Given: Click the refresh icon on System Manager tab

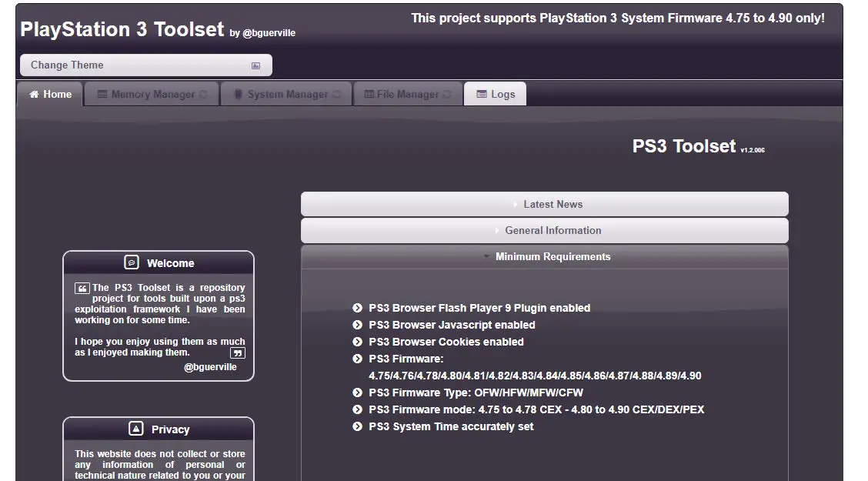Looking at the screenshot, I should [336, 94].
